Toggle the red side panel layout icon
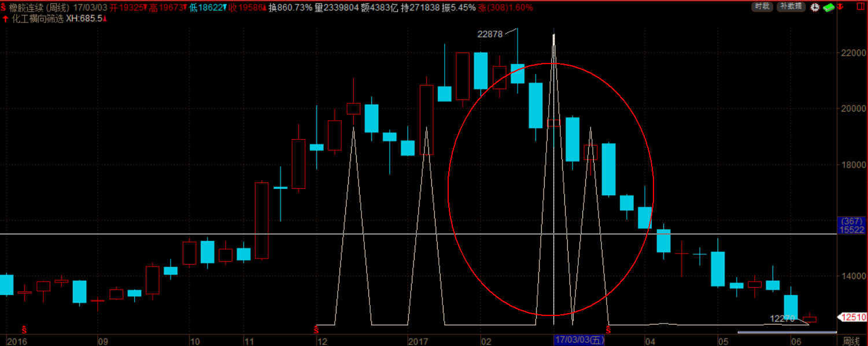The width and height of the screenshot is (868, 346). (x=861, y=7)
